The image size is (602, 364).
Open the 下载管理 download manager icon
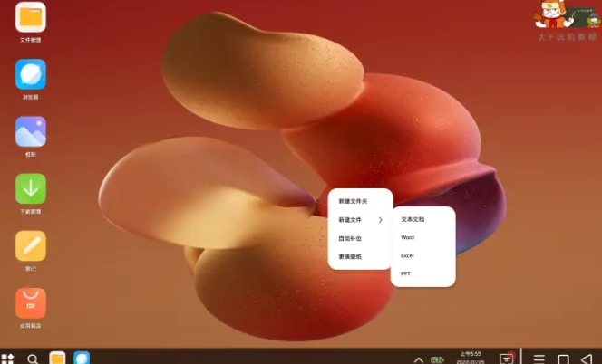tap(31, 188)
